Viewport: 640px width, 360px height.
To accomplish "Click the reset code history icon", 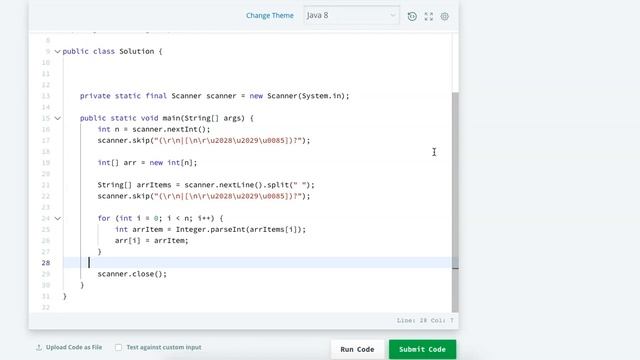I will click(x=412, y=16).
